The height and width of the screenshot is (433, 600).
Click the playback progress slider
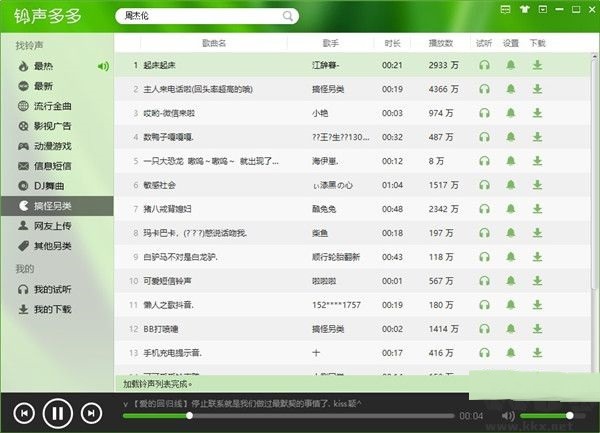coord(289,415)
